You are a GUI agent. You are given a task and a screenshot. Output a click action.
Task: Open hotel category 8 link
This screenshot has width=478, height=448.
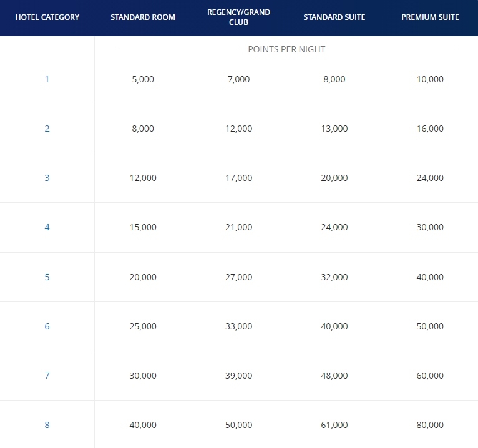click(x=47, y=425)
